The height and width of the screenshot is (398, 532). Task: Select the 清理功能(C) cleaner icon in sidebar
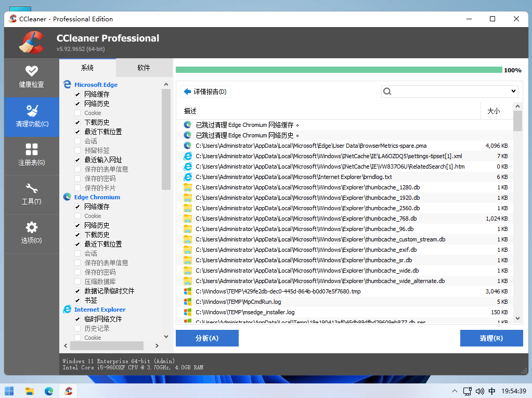coord(32,110)
